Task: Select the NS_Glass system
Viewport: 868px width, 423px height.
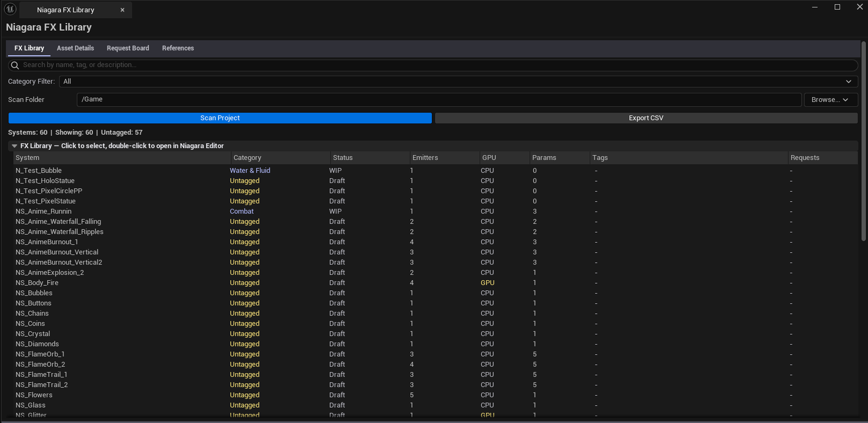Action: [x=436, y=406]
